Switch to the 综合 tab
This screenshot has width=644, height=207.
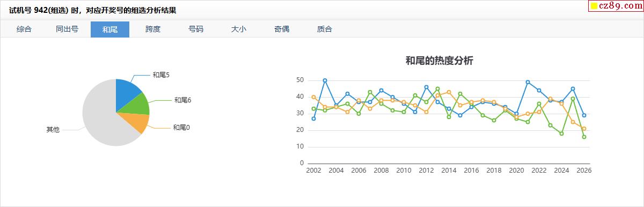point(24,29)
